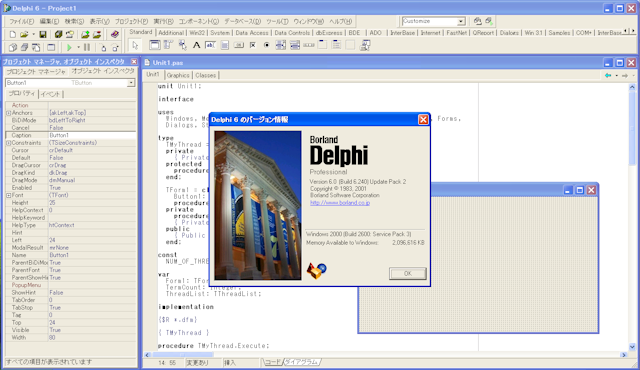Open the dropdown arrow beside Run icon
The width and height of the screenshot is (640, 370).
78,47
